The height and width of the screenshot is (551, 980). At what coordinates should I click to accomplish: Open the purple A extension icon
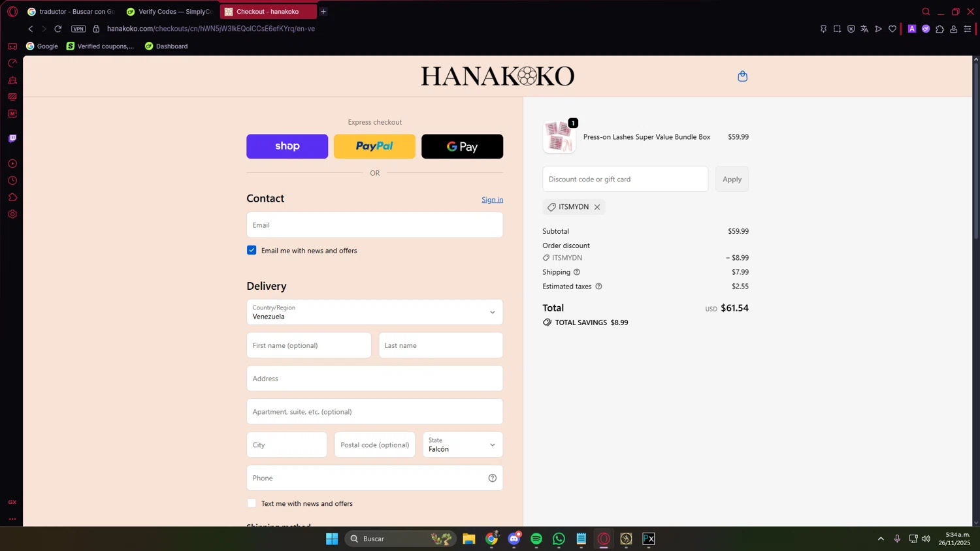912,29
